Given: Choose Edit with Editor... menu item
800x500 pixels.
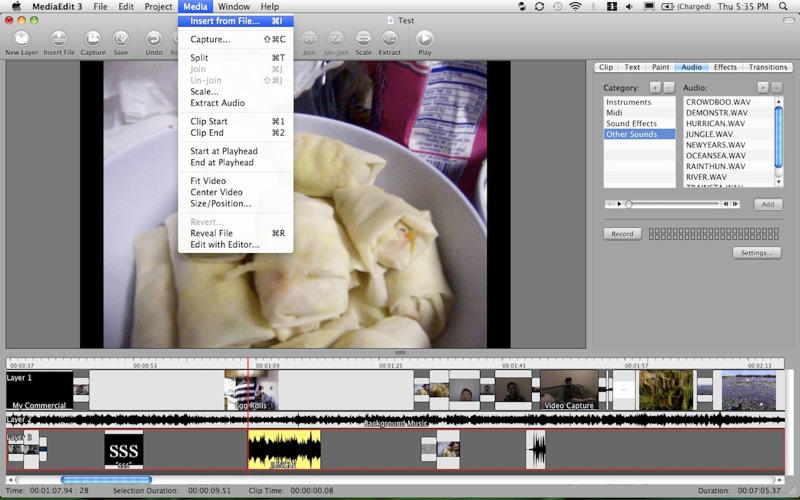Looking at the screenshot, I should [236, 244].
